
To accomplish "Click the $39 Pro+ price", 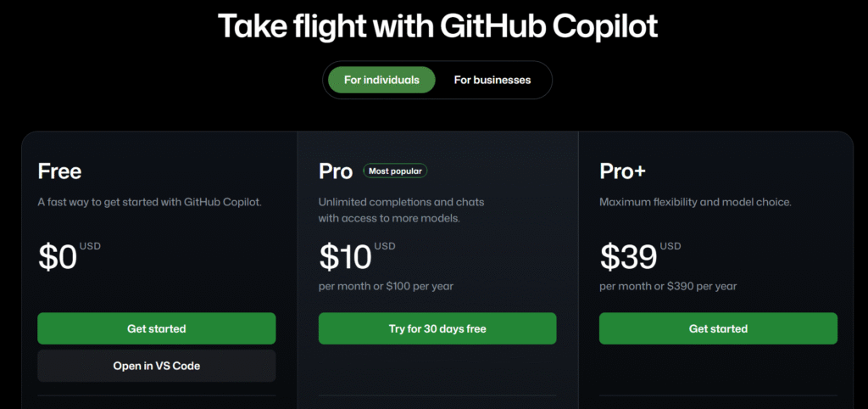I will pyautogui.click(x=628, y=257).
